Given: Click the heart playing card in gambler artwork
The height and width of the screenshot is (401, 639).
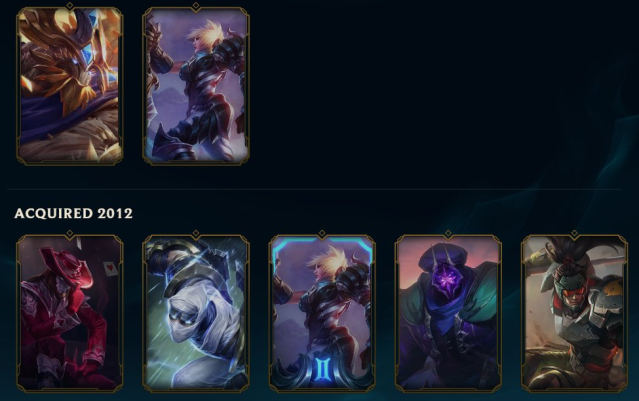Looking at the screenshot, I should (x=110, y=268).
